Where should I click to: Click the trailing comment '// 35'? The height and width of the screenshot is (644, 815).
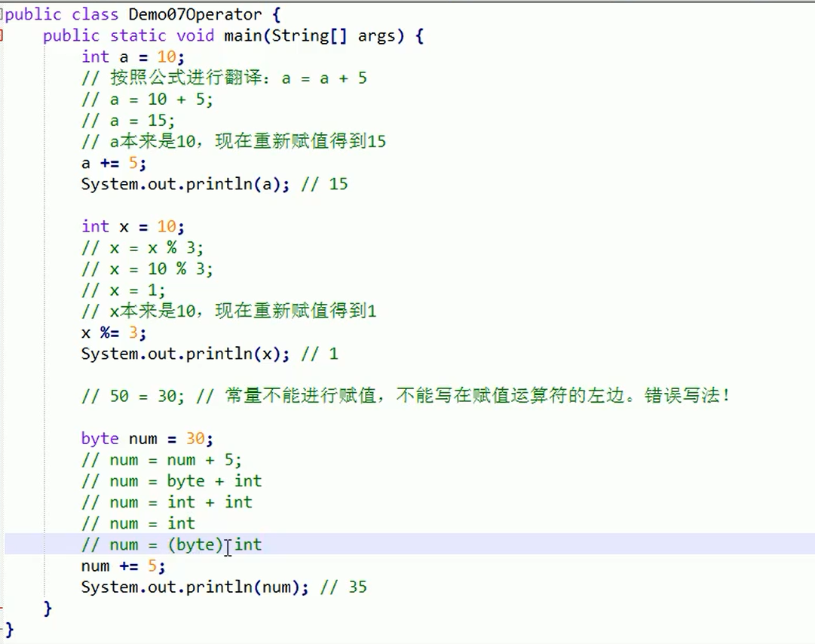[x=344, y=587]
